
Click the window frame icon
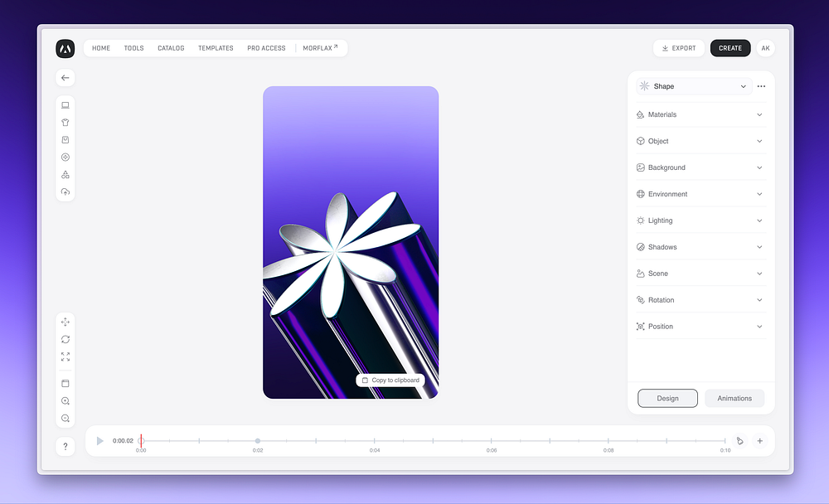pos(65,384)
